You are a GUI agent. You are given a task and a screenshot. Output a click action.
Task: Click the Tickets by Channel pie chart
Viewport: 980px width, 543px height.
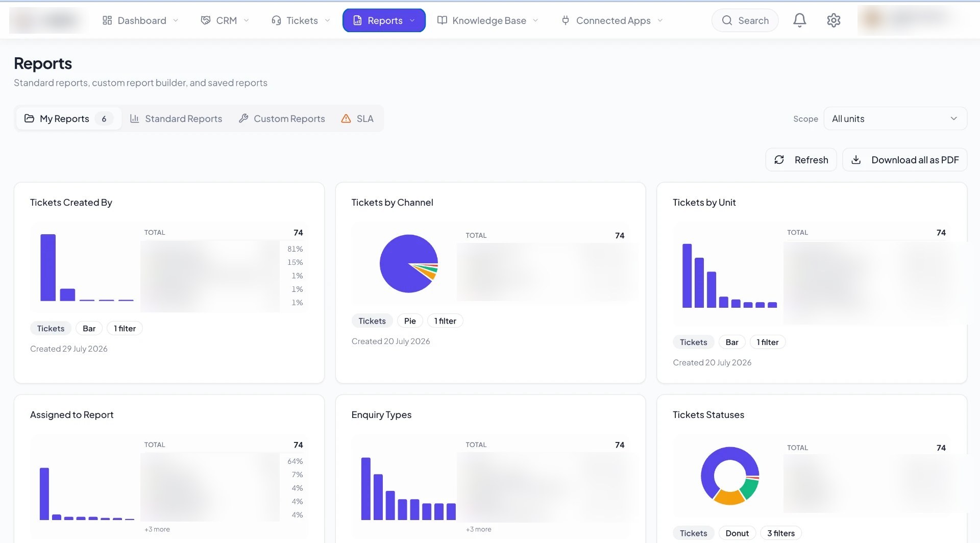(x=409, y=263)
